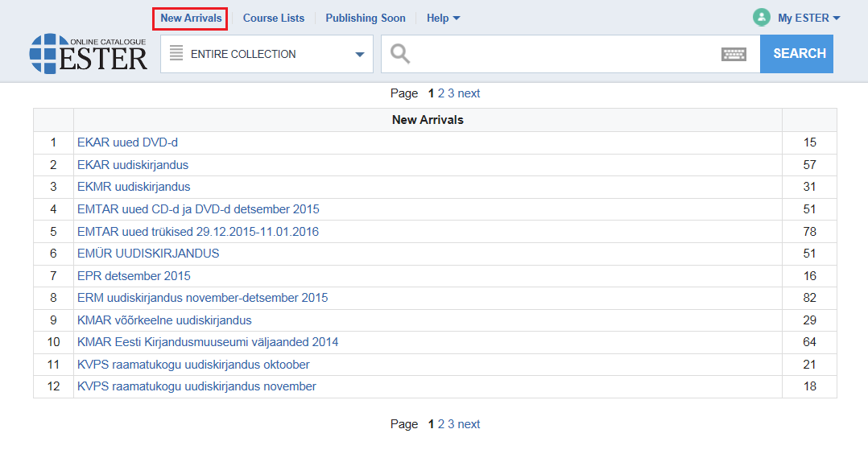Open EMTAR uued CD-d ja DVD-d detsember 2015
Viewport: 868px width, 458px height.
click(198, 209)
